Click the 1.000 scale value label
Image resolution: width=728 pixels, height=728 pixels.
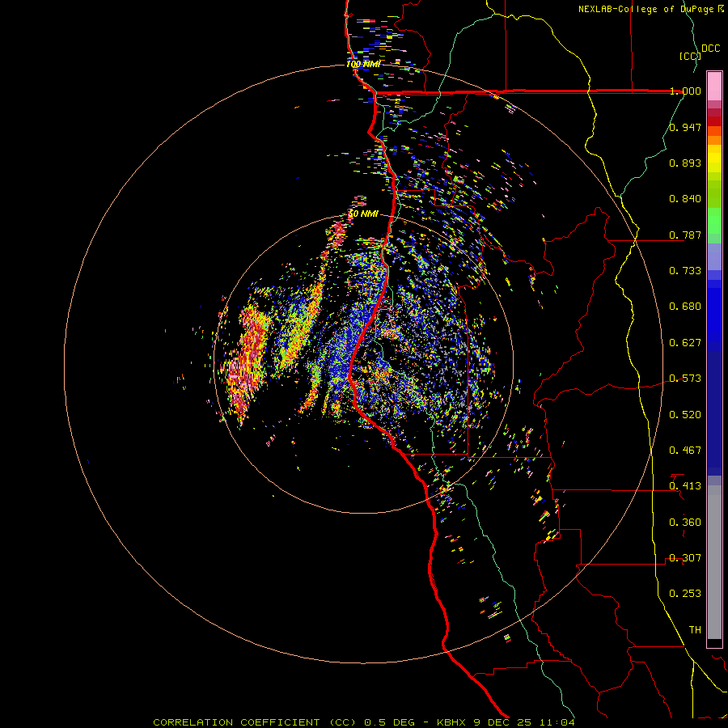[684, 91]
